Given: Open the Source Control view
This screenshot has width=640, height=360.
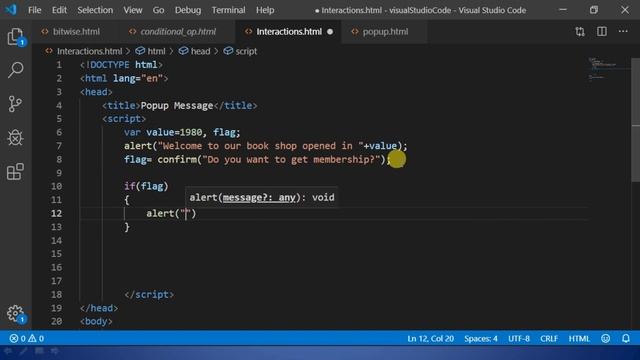Looking at the screenshot, I should pos(16,104).
